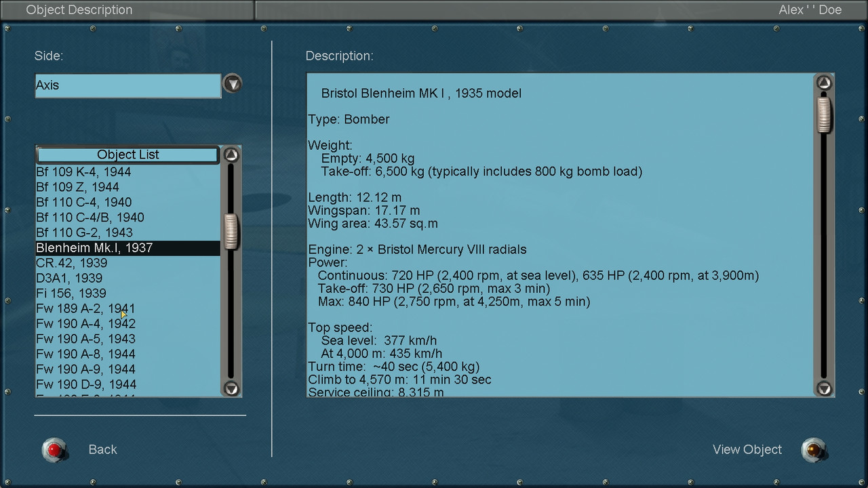Click the red Back button icon
The image size is (868, 488).
pos(54,450)
